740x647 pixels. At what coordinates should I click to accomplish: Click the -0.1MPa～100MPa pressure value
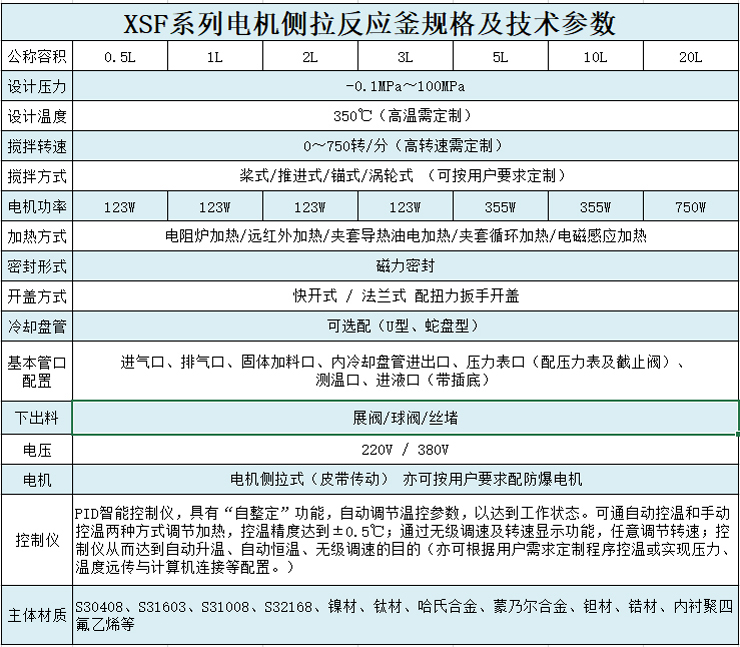pyautogui.click(x=405, y=86)
